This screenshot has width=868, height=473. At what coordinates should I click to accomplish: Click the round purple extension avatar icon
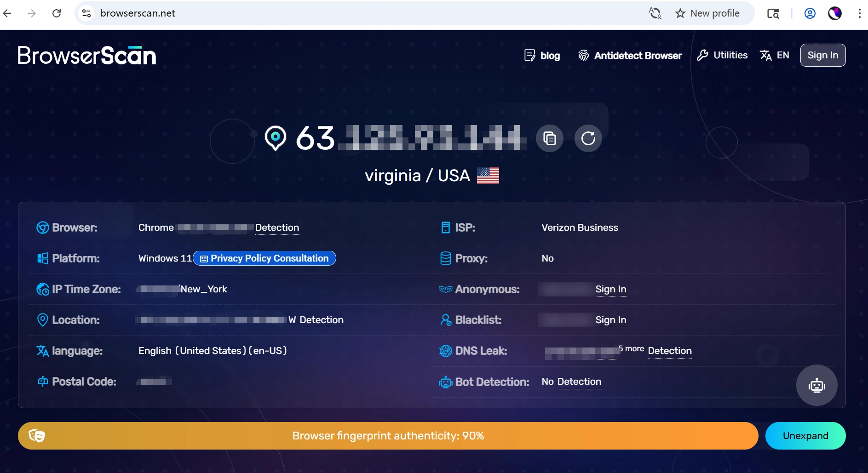[835, 13]
